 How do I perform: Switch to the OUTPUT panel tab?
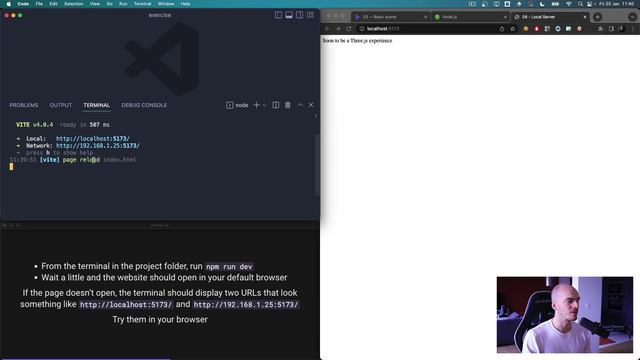point(61,105)
